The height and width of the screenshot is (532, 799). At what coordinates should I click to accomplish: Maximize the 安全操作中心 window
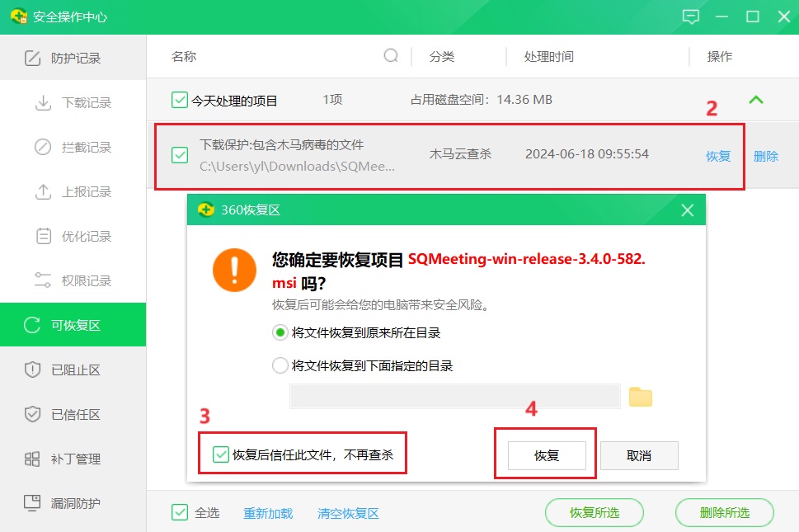tap(753, 16)
